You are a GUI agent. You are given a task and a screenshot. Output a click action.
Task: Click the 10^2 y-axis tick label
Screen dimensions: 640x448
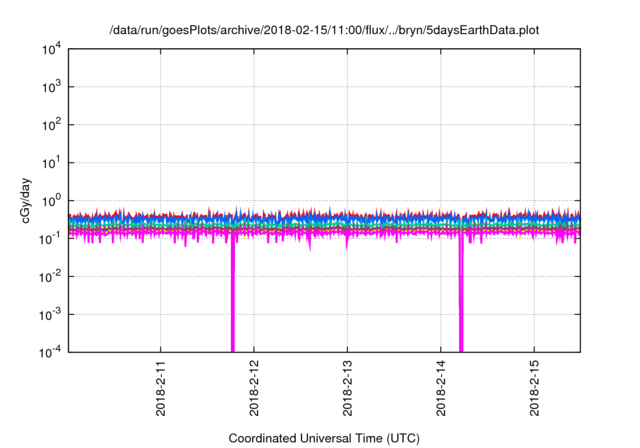click(51, 125)
